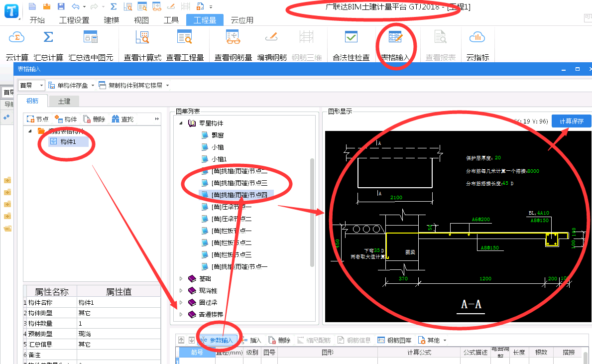Screen dimensions: 592x364
Task: Click the 预制类型 value cell 现浇
Action: pyautogui.click(x=118, y=334)
